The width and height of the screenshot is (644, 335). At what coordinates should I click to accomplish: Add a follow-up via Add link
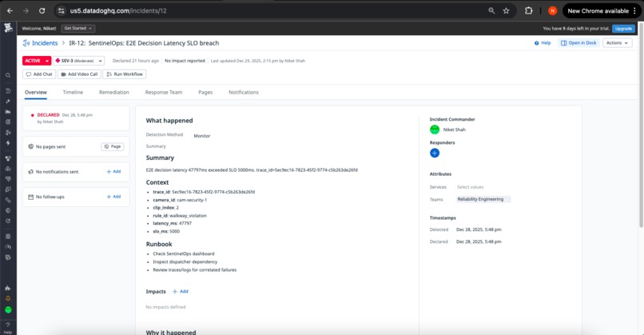113,197
